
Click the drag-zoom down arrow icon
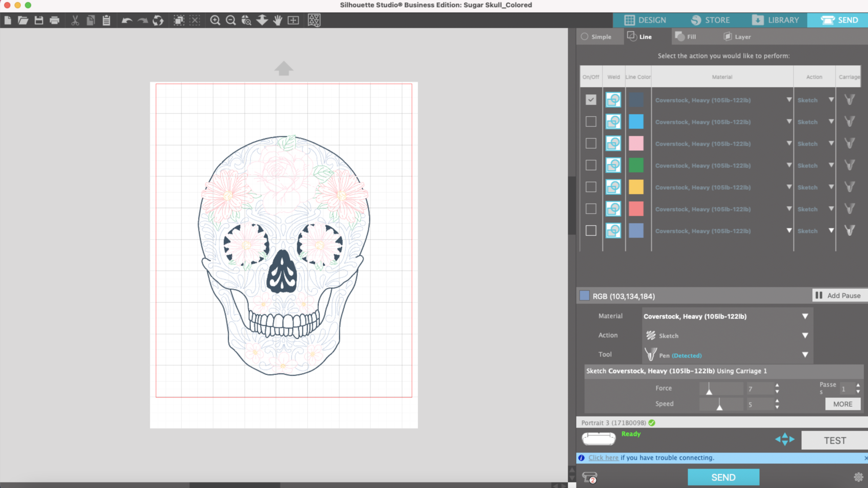point(262,20)
